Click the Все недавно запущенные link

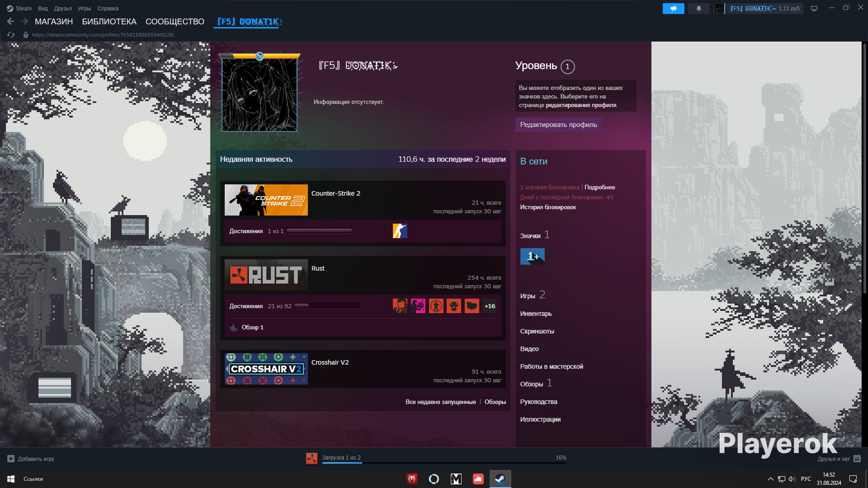tap(440, 402)
